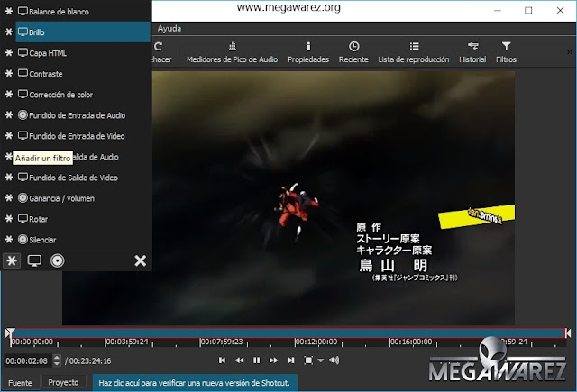Click the audio disc icon beside Silenciar
Viewport: 577px width, 392px height.
click(23, 240)
